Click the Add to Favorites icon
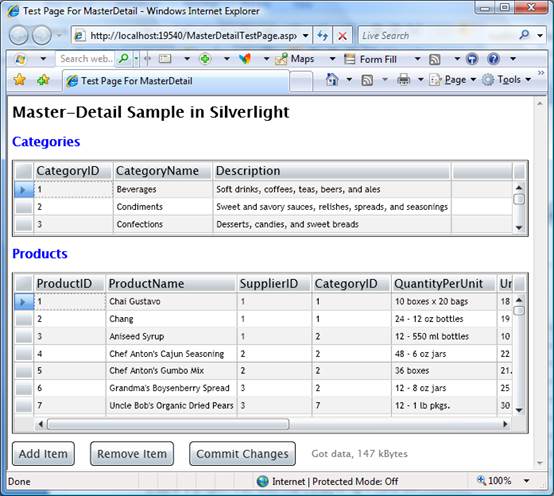The image size is (554, 496). tap(43, 80)
